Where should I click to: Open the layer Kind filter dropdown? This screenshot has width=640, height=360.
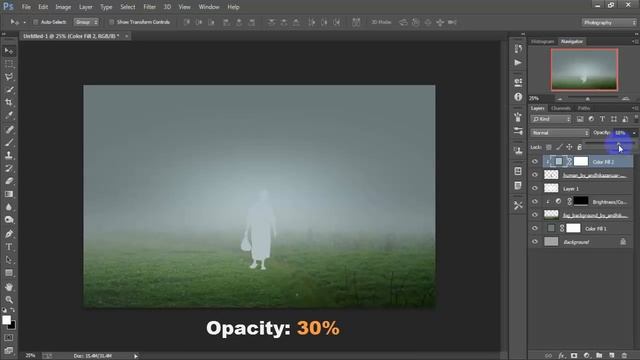tap(551, 119)
